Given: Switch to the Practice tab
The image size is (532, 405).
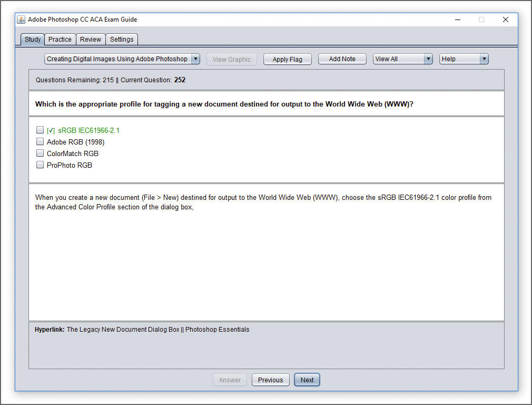Looking at the screenshot, I should pos(60,40).
